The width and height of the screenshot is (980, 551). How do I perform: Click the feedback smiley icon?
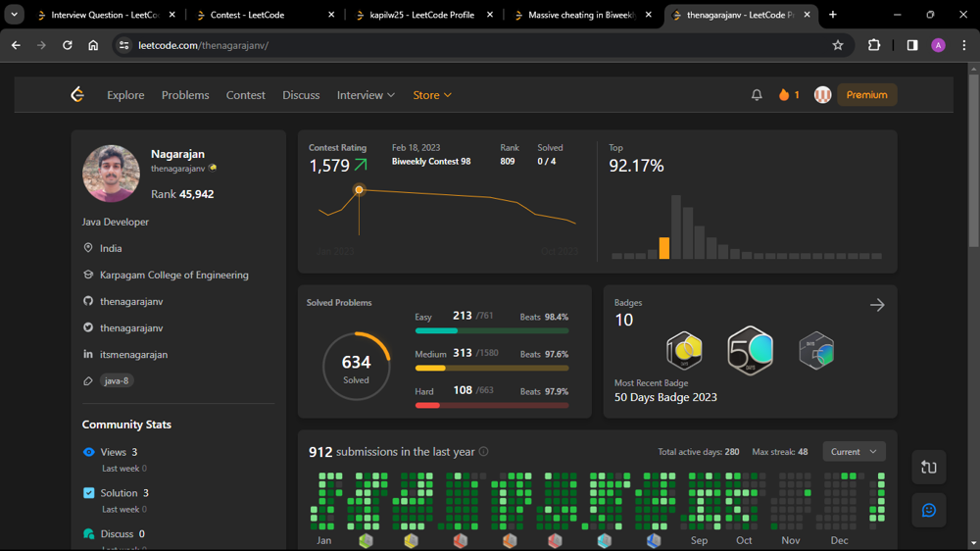pyautogui.click(x=928, y=510)
